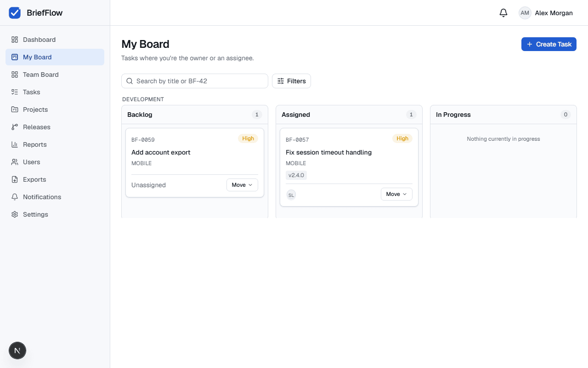This screenshot has width=588, height=368.
Task: Click the My Board page heading
Action: coord(145,44)
